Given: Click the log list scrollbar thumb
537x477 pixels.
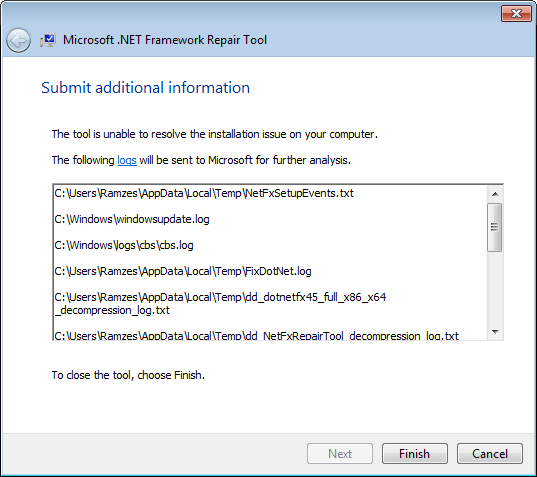Looking at the screenshot, I should click(495, 227).
